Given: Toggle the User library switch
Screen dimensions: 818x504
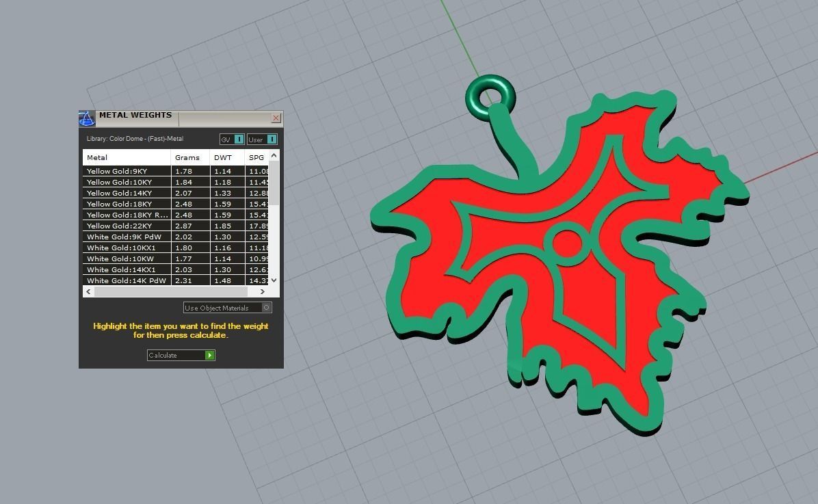Looking at the screenshot, I should pos(262,140).
